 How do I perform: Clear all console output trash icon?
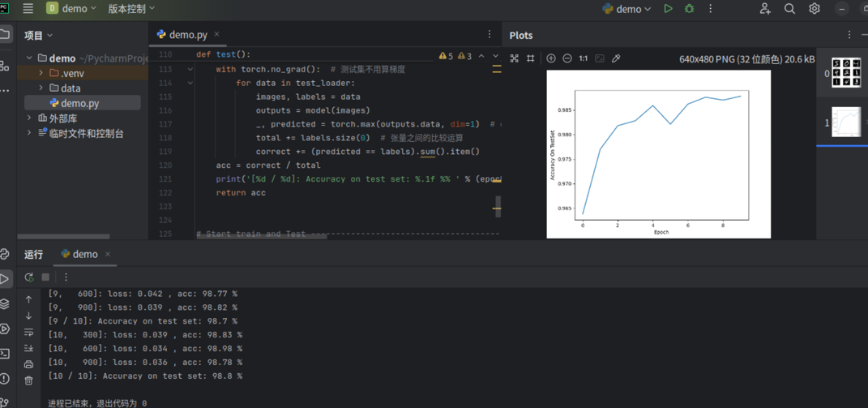29,381
